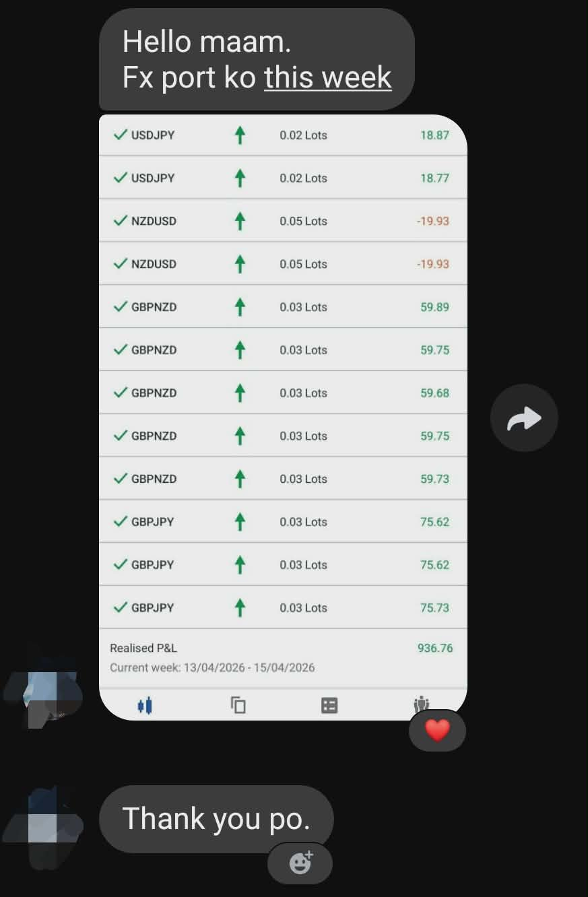This screenshot has width=588, height=897.
Task: Tap the underlined "this week" link
Action: (x=327, y=77)
